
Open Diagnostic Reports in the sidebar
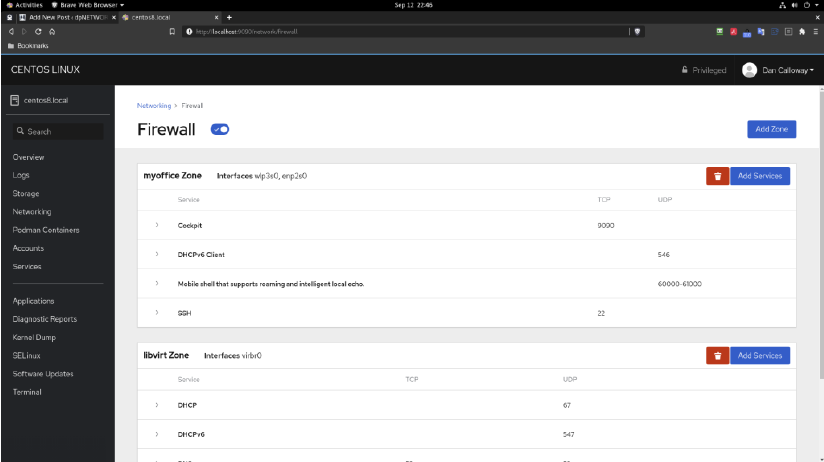(45, 319)
